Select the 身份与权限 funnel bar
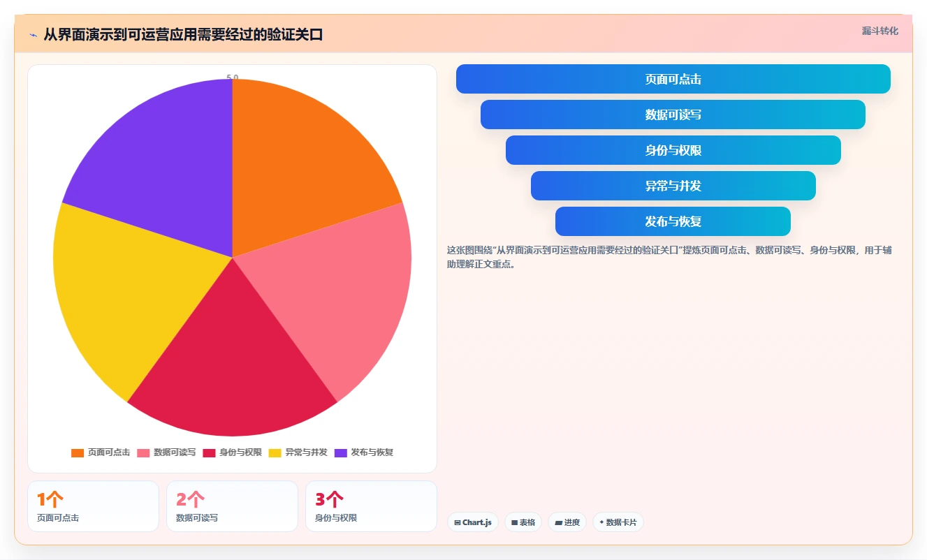The height and width of the screenshot is (560, 927). (673, 150)
